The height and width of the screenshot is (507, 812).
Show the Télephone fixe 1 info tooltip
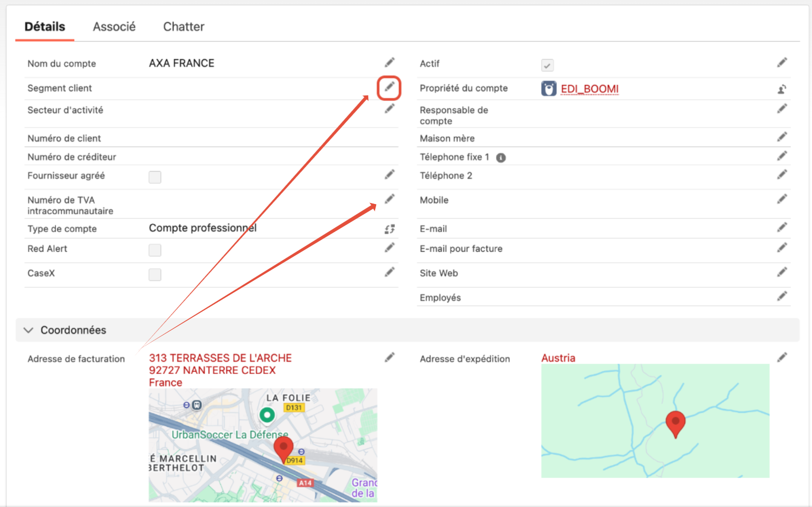(501, 158)
